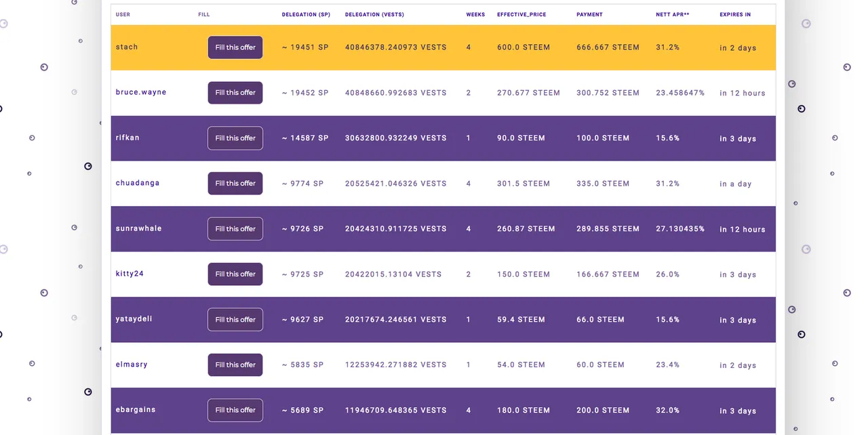The height and width of the screenshot is (435, 868).
Task: Sort table by Expires In header
Action: [735, 14]
